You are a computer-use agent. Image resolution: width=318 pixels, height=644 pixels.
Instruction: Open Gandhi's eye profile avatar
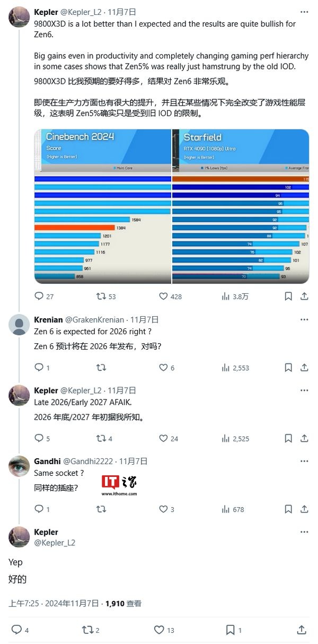click(19, 466)
